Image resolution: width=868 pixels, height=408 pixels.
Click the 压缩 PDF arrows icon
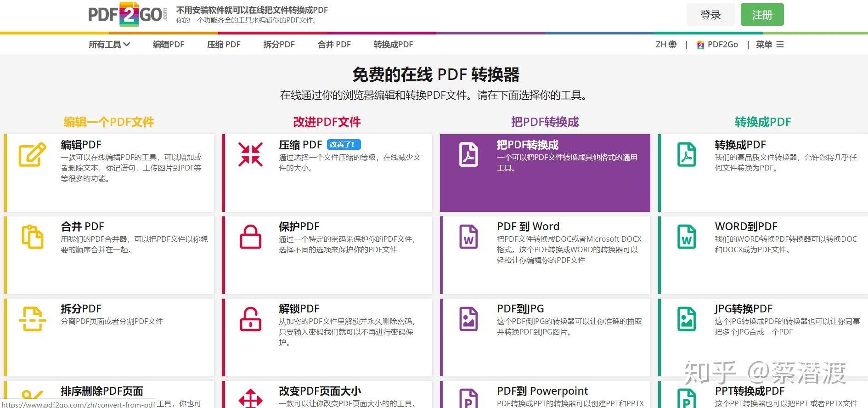(250, 154)
